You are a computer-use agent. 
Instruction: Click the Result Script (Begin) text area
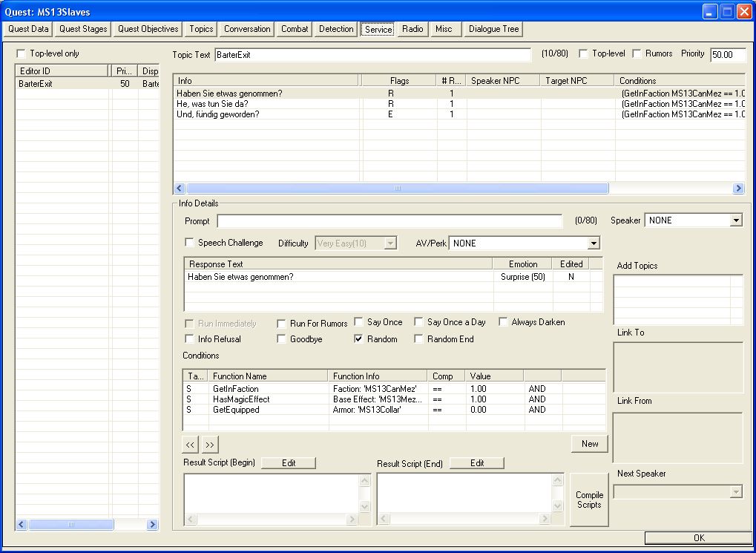click(272, 494)
